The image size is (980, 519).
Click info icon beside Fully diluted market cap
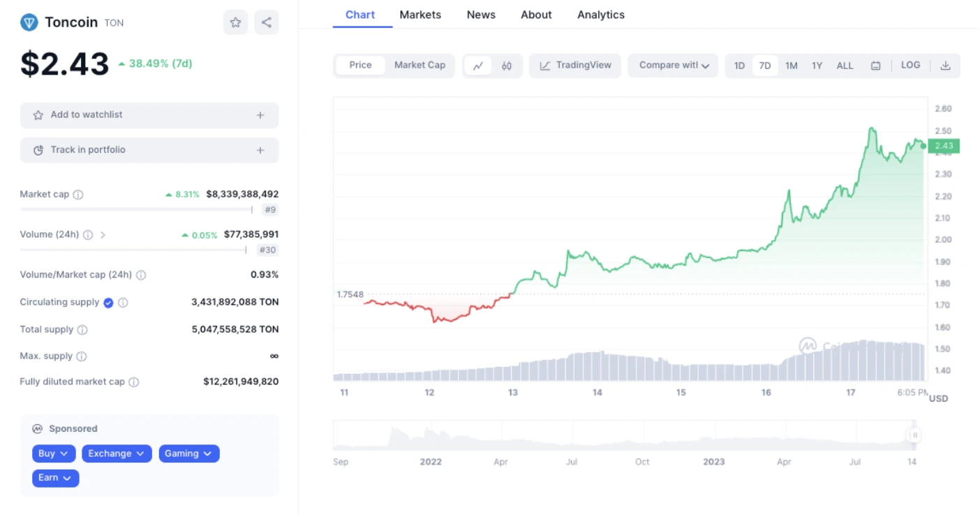134,382
